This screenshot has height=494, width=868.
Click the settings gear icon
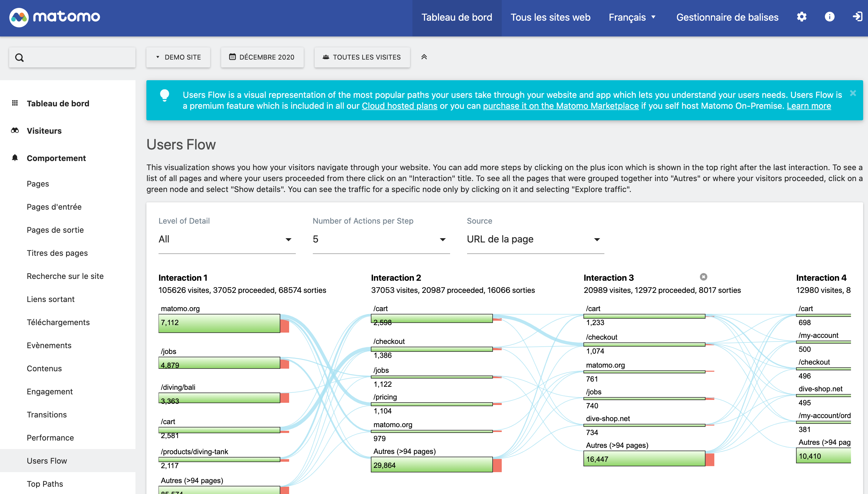point(802,17)
